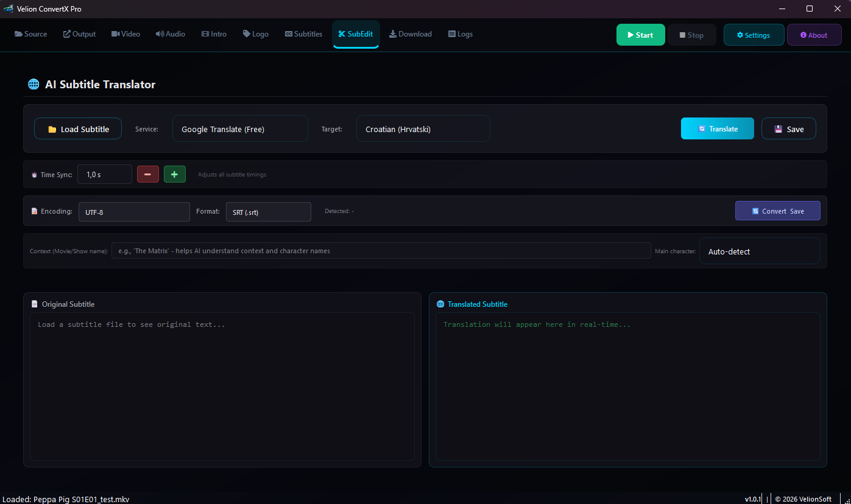Open the Encoding dropdown UTF-8
The width and height of the screenshot is (851, 504).
(134, 212)
